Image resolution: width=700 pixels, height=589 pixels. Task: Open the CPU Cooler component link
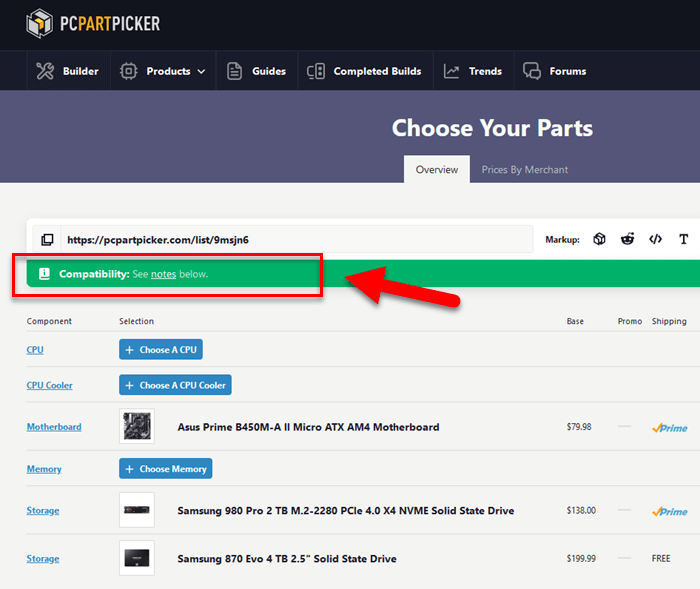point(49,385)
